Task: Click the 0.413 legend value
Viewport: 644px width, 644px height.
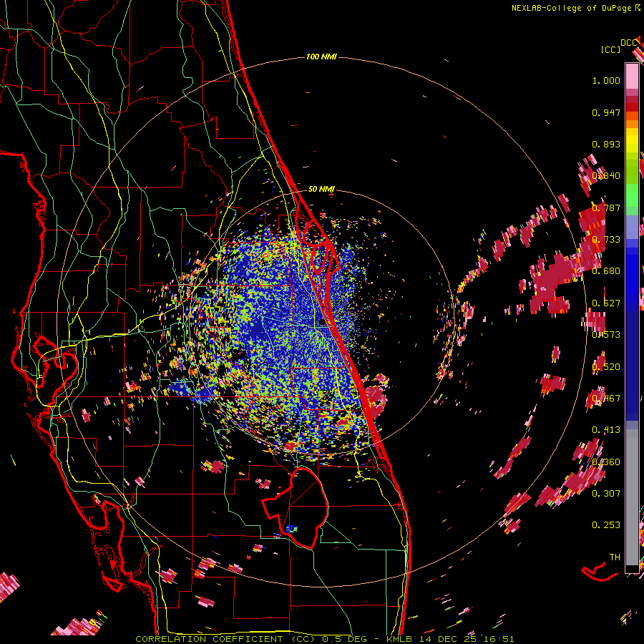Action: (x=606, y=430)
